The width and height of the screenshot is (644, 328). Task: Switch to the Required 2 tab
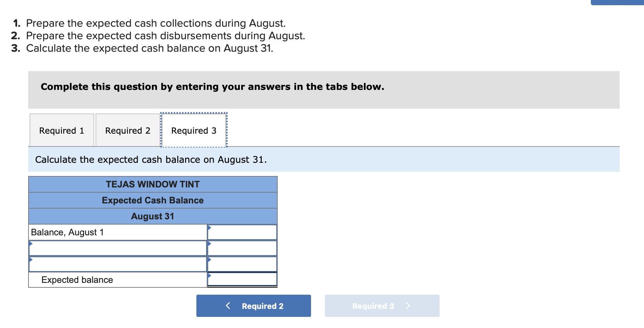pyautogui.click(x=127, y=130)
